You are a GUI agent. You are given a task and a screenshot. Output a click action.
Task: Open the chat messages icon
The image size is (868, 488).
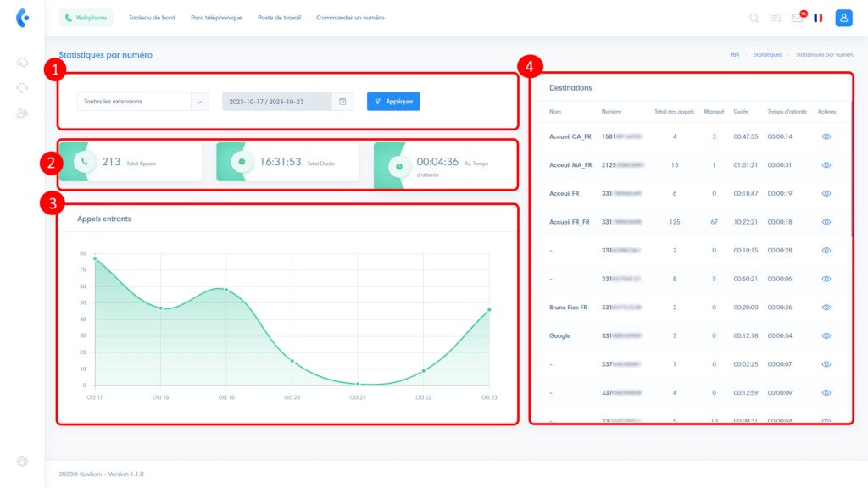775,18
